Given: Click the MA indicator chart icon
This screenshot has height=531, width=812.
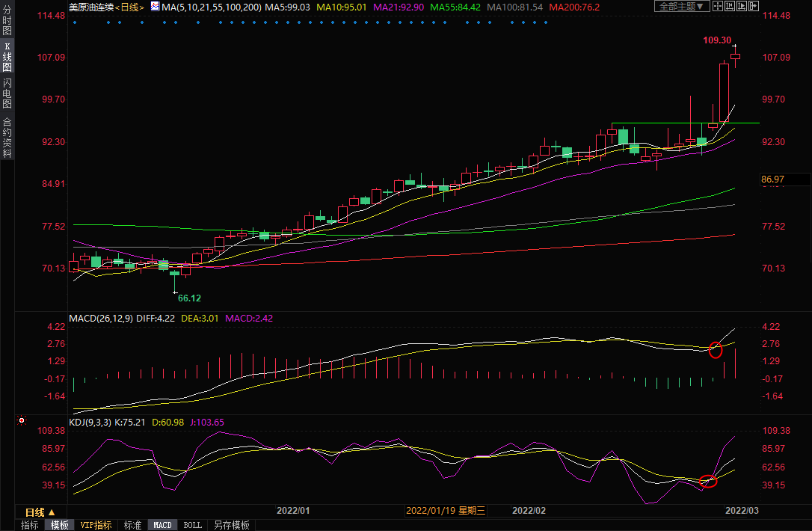Looking at the screenshot, I should coord(155,6).
